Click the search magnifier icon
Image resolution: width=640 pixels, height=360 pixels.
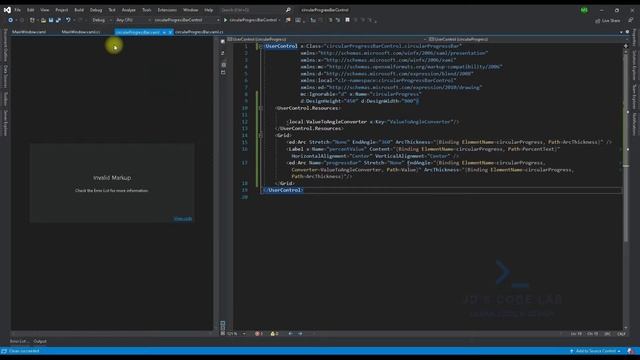288,10
